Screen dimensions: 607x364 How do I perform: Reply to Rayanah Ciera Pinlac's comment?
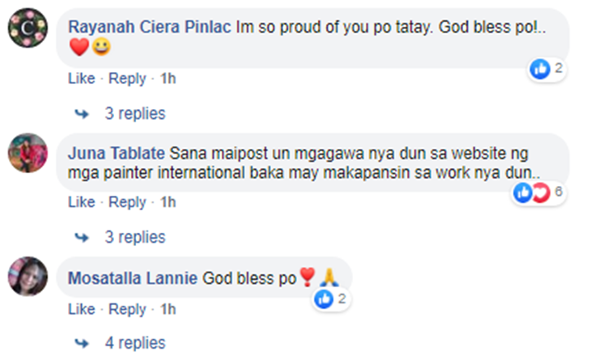point(127,78)
